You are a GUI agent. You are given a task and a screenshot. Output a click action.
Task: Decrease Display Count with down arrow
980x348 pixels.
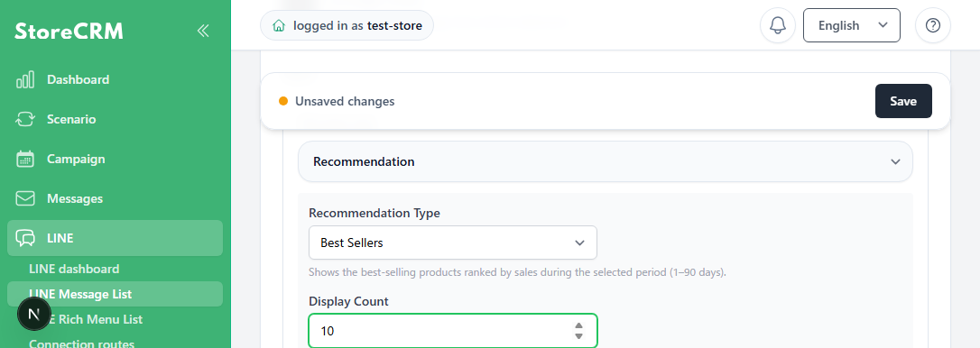pyautogui.click(x=578, y=336)
